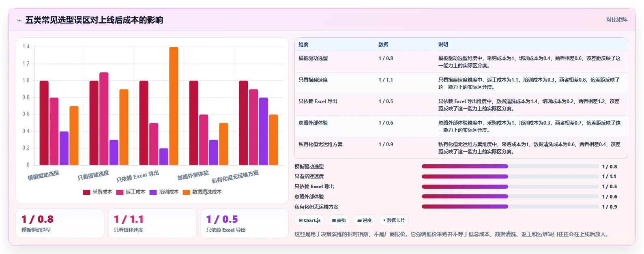Select the 1 / 1.1 只看搭建速度 card

[152, 223]
